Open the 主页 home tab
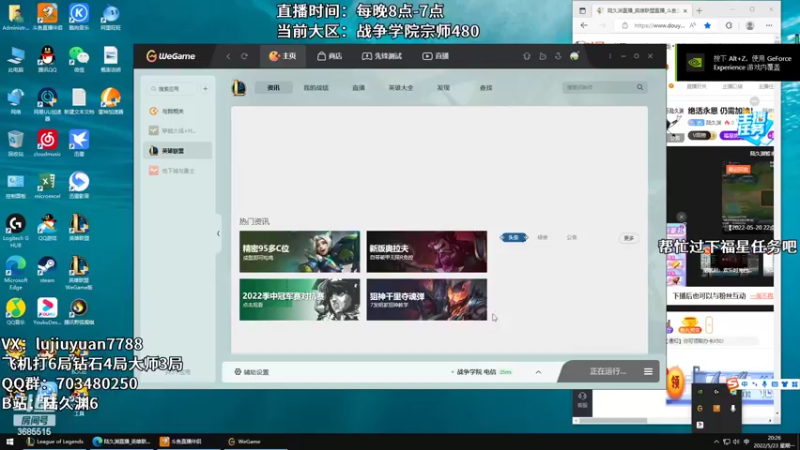This screenshot has height=450, width=800. pyautogui.click(x=283, y=56)
